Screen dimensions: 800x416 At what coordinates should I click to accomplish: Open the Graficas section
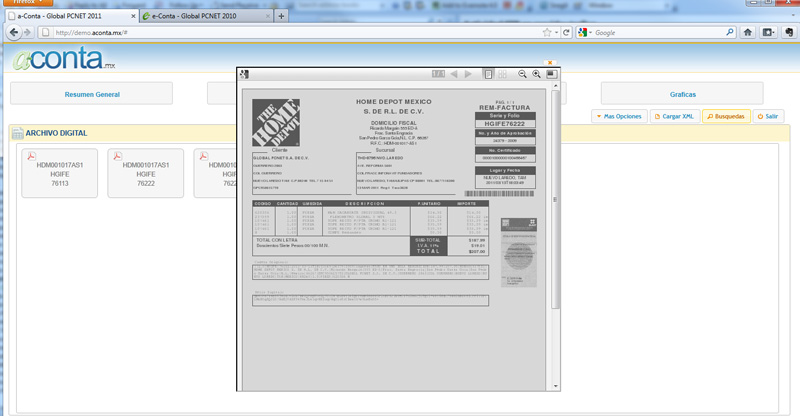click(682, 94)
